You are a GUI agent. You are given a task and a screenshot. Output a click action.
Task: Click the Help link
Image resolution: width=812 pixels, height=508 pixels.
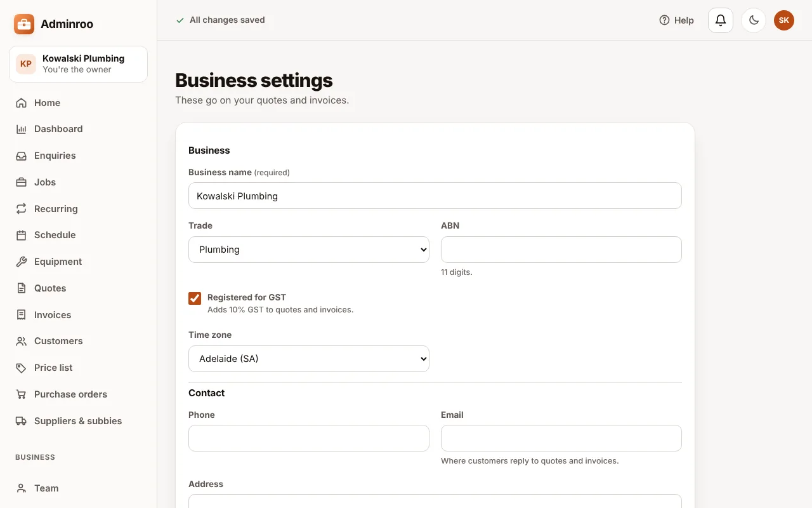click(x=676, y=20)
